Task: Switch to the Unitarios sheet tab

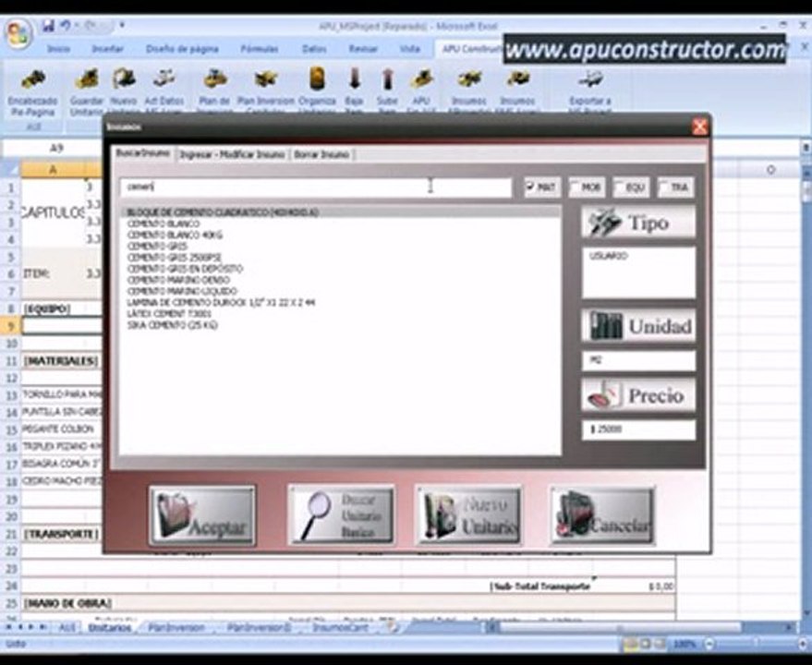Action: [109, 628]
